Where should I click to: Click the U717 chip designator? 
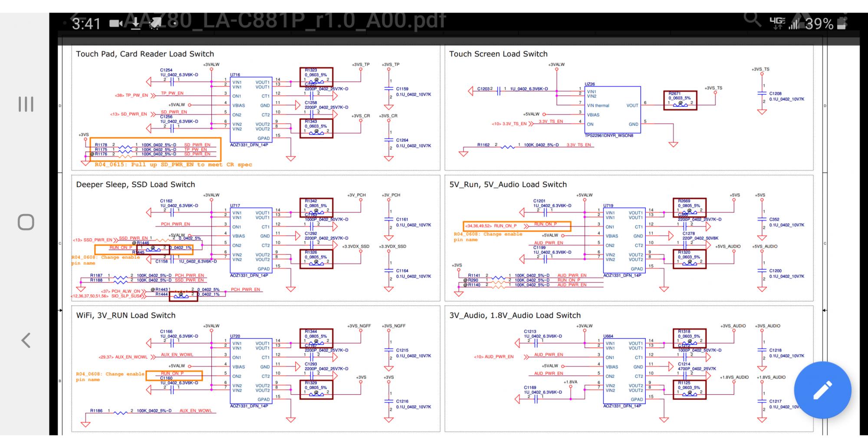235,206
